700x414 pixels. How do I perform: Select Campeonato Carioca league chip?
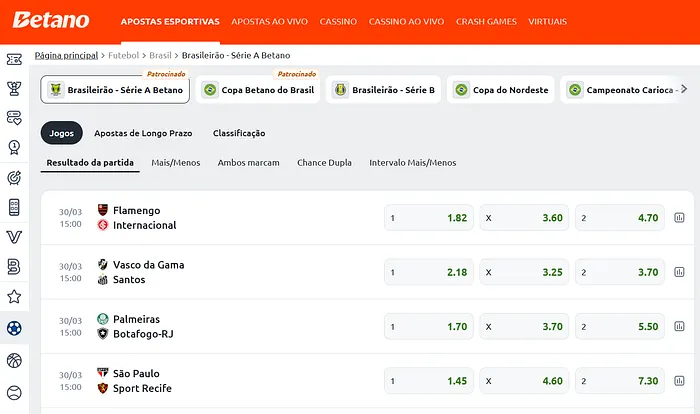tap(621, 89)
